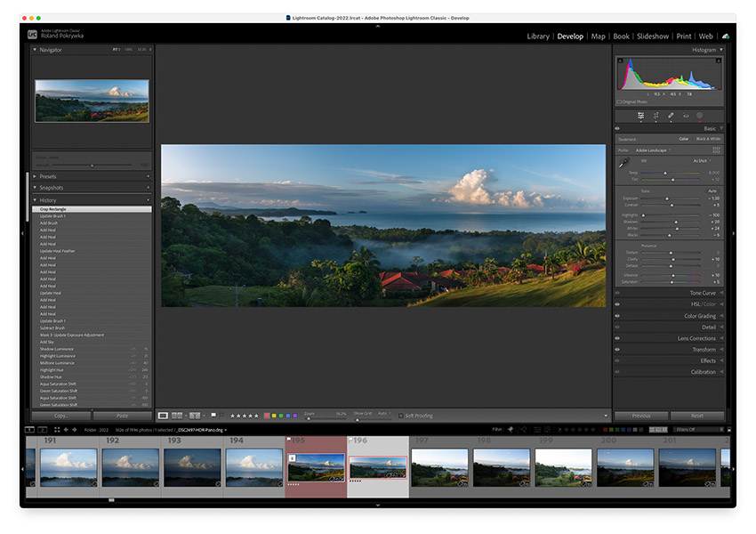
Task: Select filmstrip thumbnail number 197
Action: (439, 467)
